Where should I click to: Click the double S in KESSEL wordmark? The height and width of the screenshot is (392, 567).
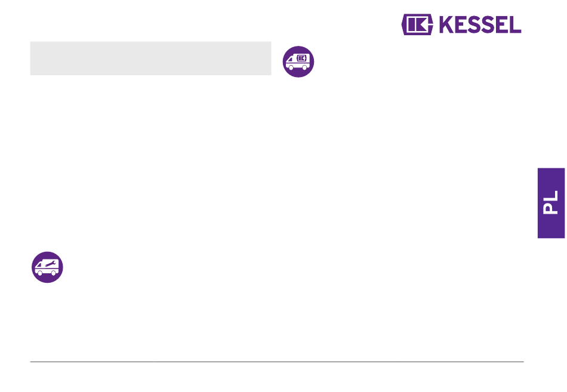482,24
